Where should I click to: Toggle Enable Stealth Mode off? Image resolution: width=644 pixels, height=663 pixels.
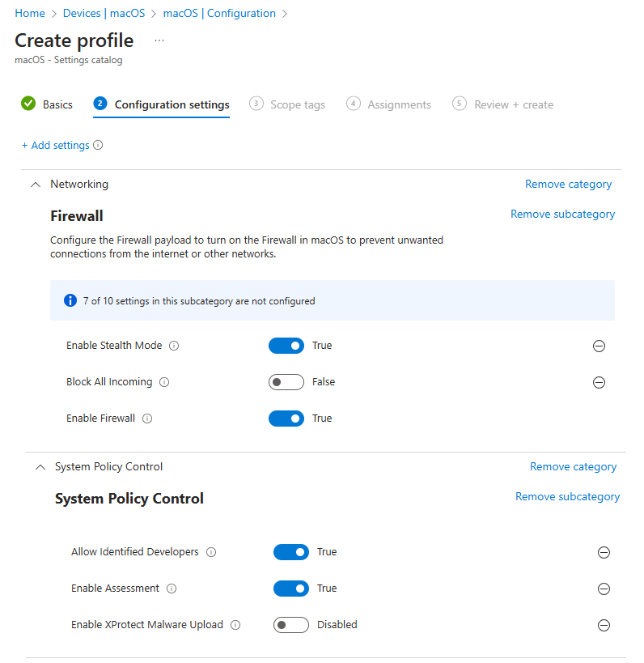pos(286,345)
